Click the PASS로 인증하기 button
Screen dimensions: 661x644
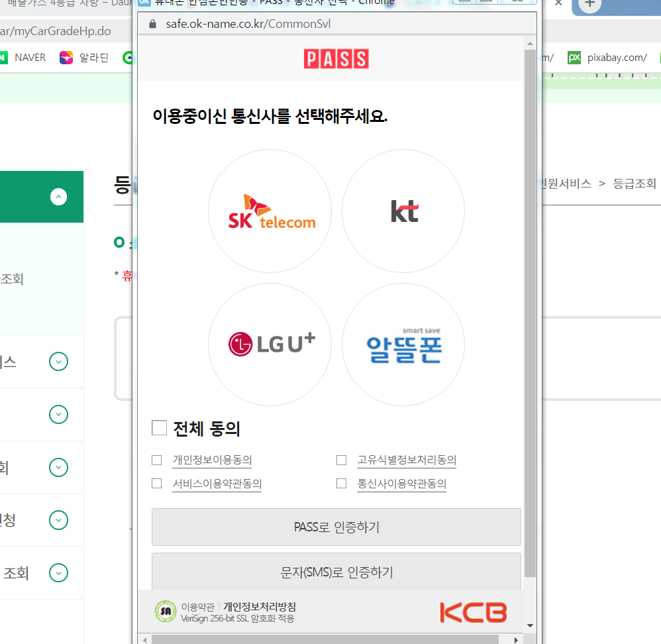coord(336,527)
